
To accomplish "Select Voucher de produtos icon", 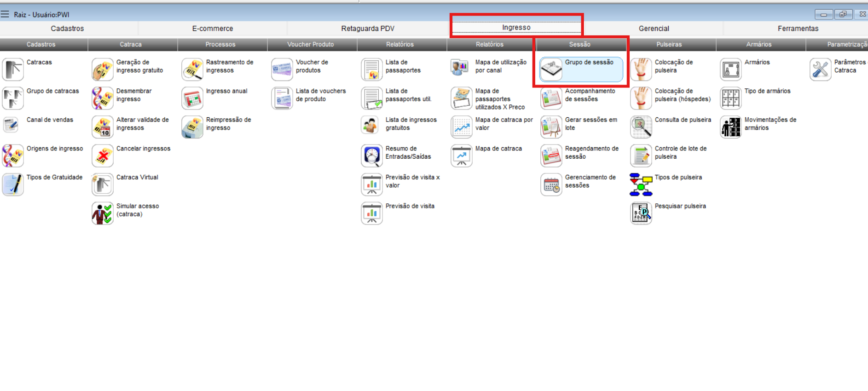I will coord(282,69).
